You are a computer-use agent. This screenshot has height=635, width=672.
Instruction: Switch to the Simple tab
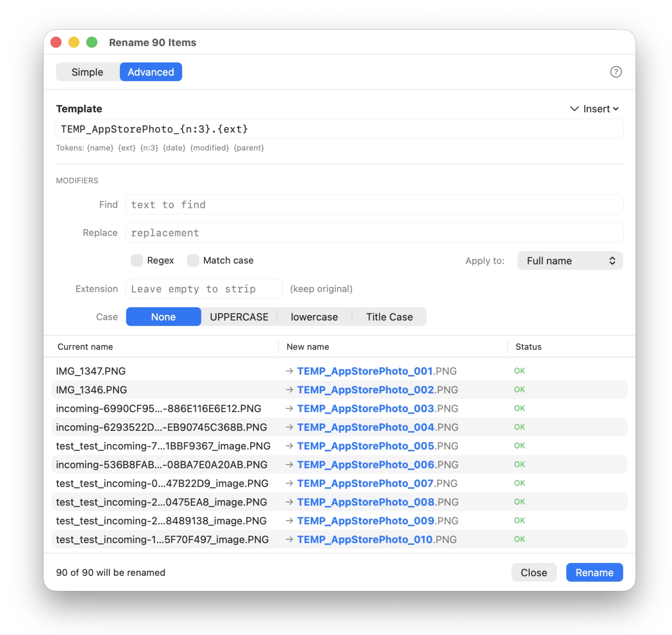coord(88,72)
